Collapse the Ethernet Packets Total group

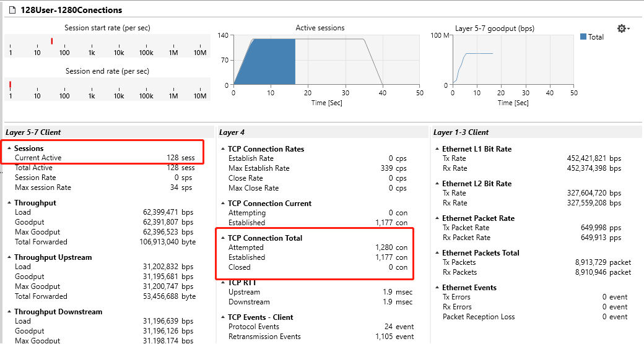[x=437, y=253]
